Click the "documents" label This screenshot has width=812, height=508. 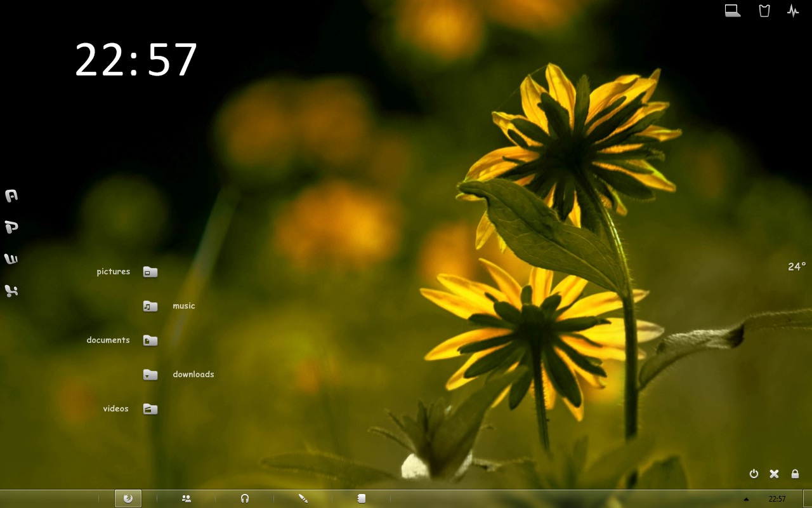pos(108,340)
